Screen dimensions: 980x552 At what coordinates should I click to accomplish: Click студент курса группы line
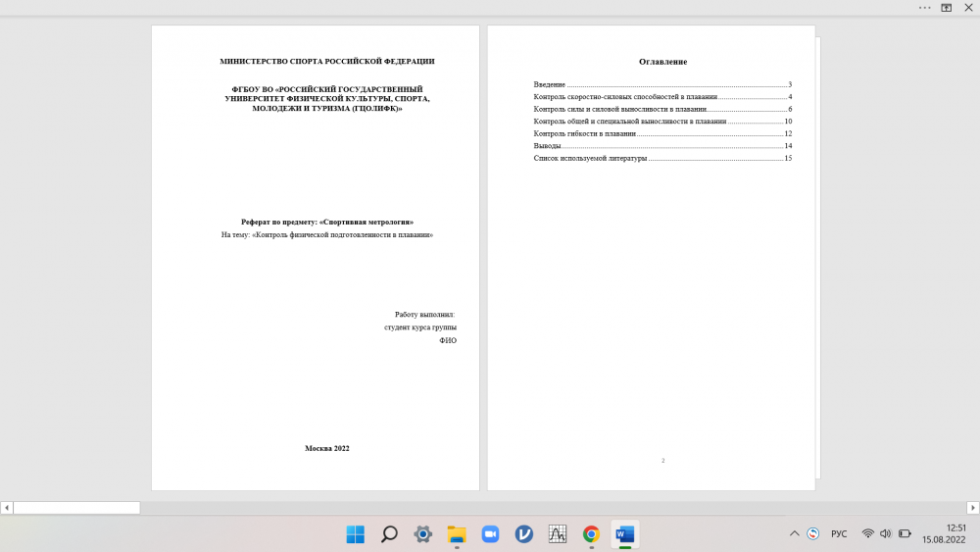point(420,326)
